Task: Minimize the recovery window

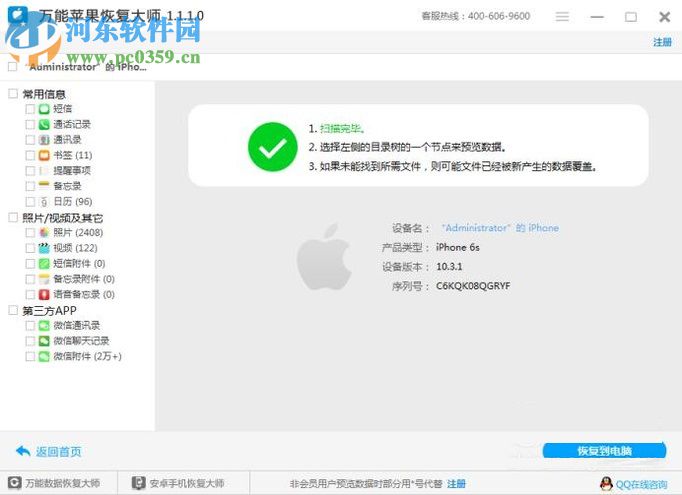Action: click(597, 17)
